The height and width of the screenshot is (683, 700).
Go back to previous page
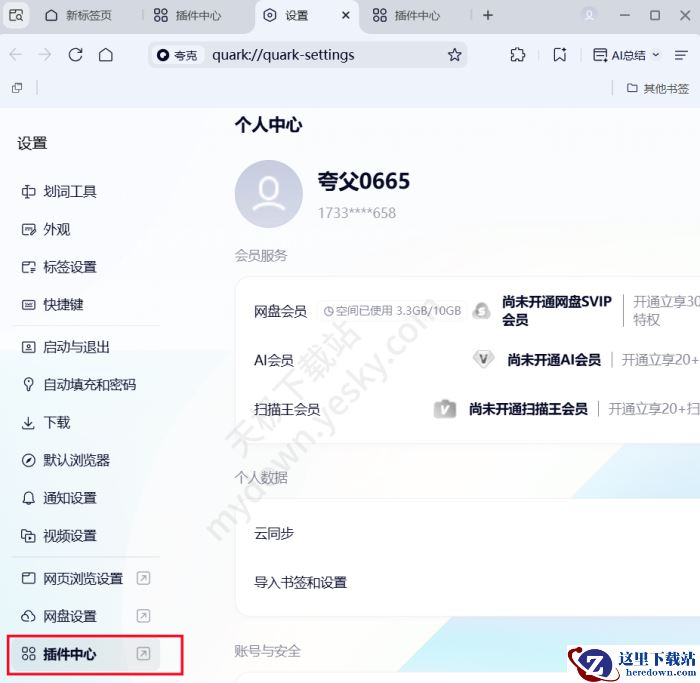pos(16,55)
